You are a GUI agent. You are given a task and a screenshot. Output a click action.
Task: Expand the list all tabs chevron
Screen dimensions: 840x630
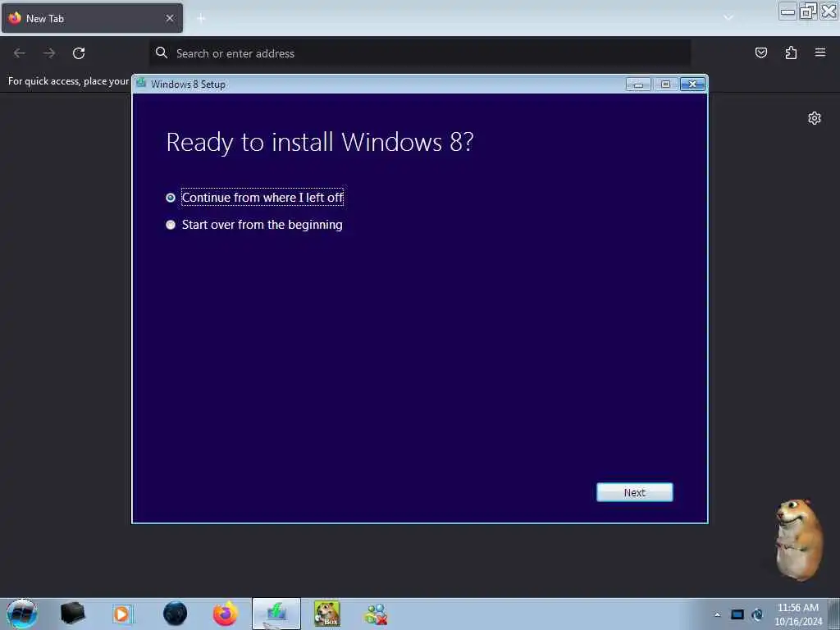728,18
